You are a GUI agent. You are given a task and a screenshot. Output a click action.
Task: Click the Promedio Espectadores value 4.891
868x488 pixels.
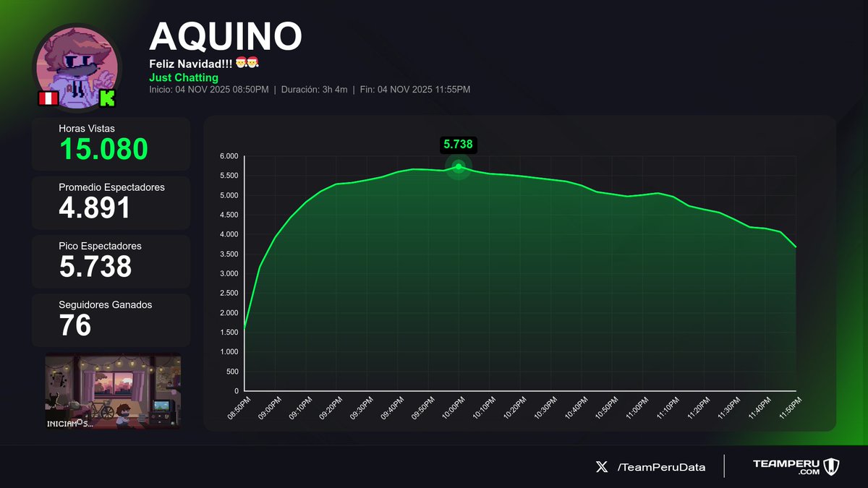95,208
